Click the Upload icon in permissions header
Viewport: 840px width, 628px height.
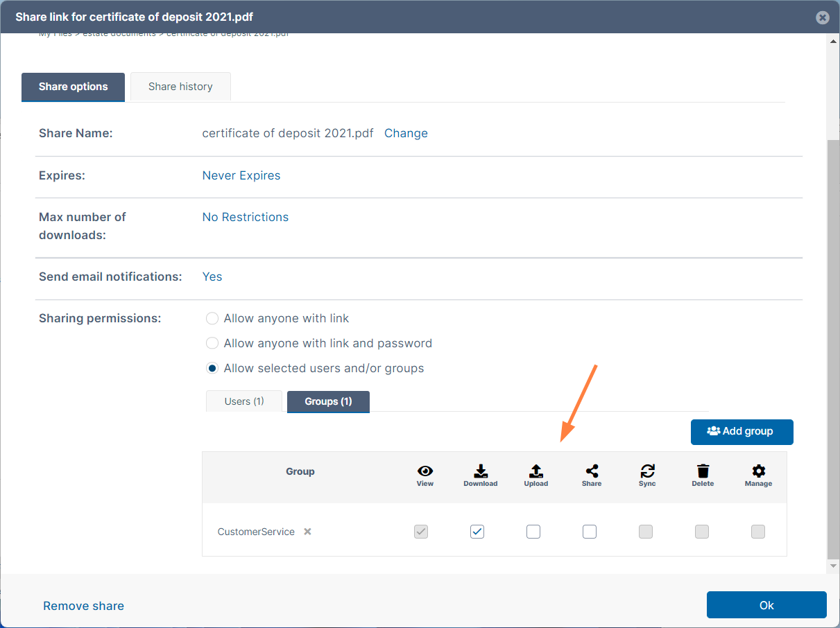tap(536, 471)
